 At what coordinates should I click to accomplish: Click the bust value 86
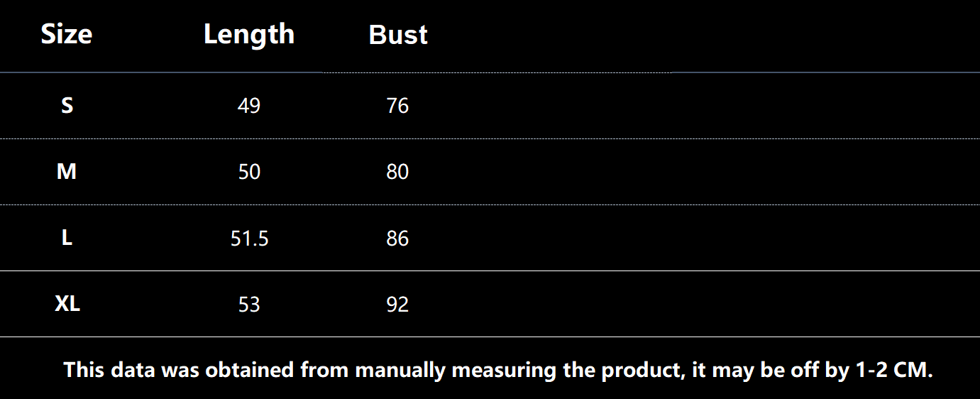tap(397, 239)
